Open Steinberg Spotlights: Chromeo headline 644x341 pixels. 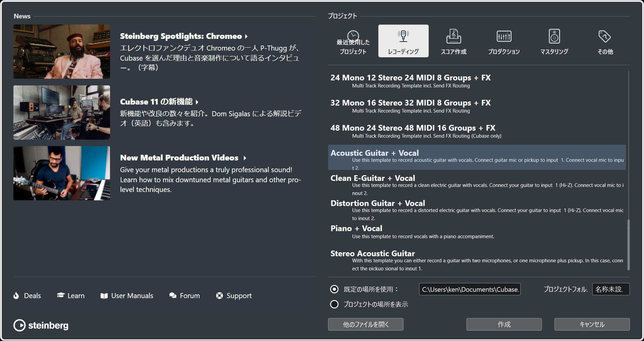point(181,36)
